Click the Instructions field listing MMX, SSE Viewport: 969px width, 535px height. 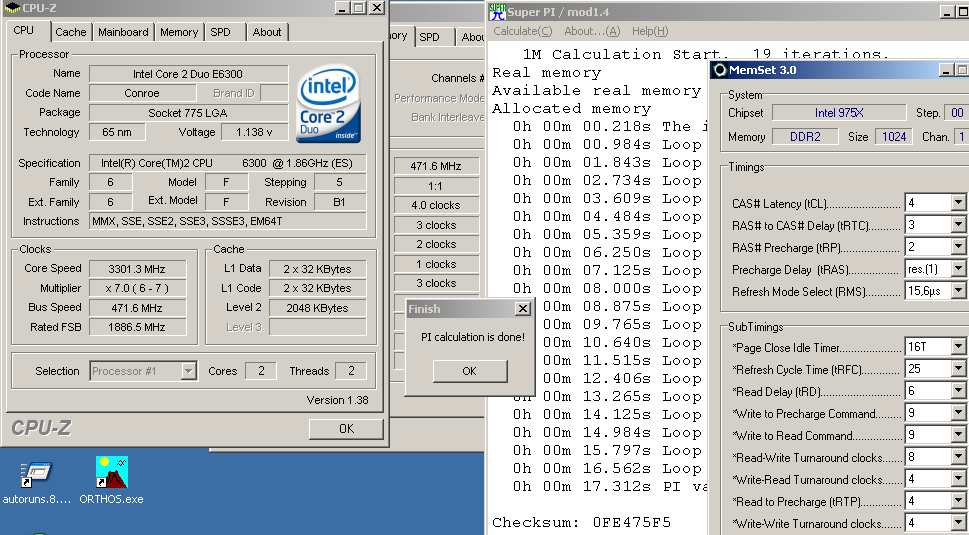[x=228, y=221]
